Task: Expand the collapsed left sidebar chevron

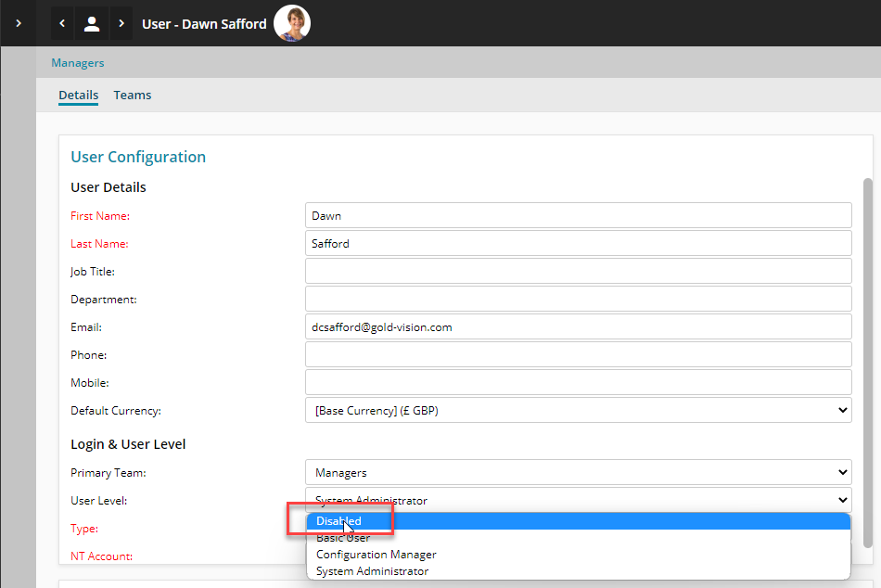Action: pyautogui.click(x=19, y=23)
